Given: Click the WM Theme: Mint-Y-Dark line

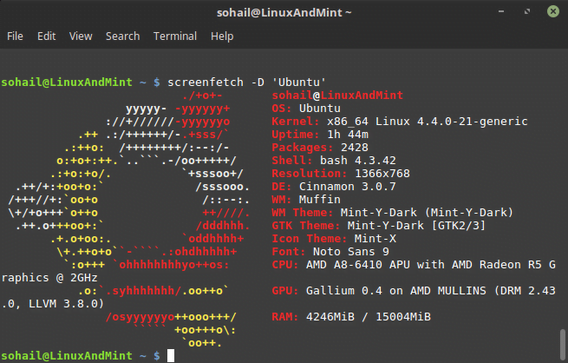Looking at the screenshot, I should [393, 213].
